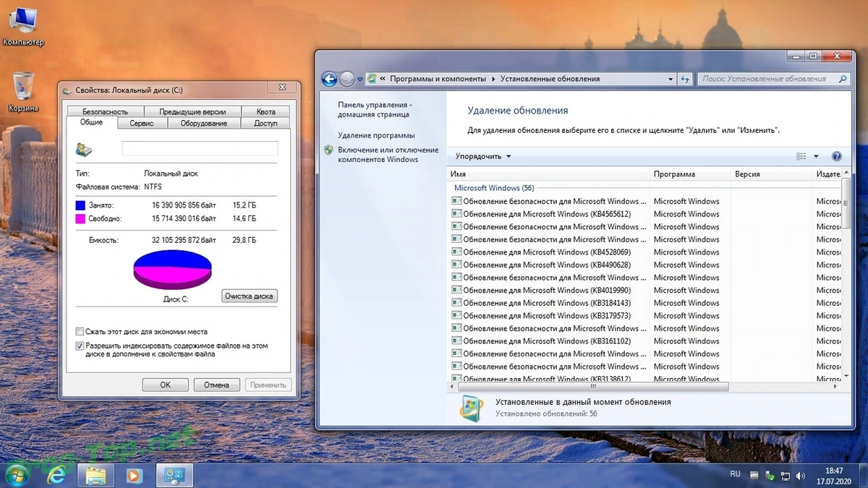Open Windows Media Player taskbar icon
This screenshot has height=488, width=868.
(135, 475)
